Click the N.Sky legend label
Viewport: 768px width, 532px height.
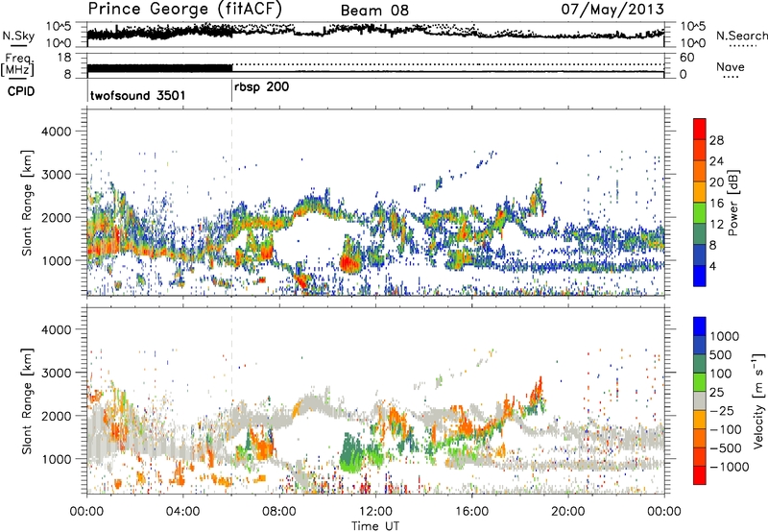coord(15,36)
